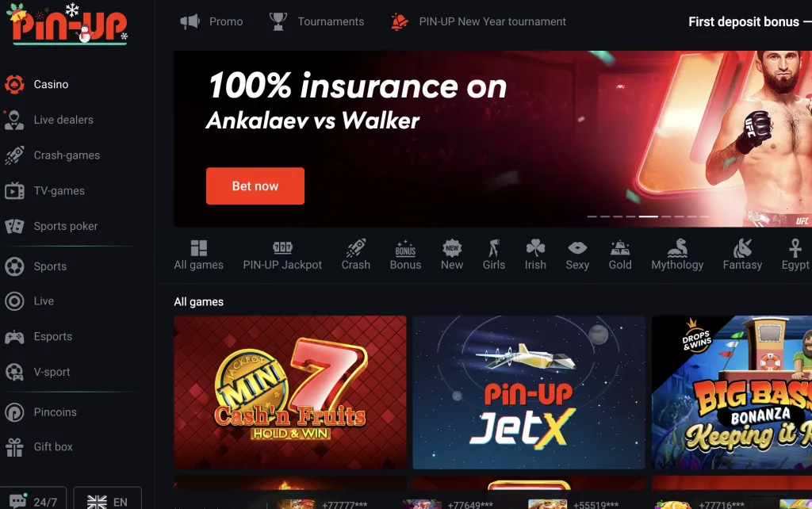Open Pincoins coin icon

(14, 412)
